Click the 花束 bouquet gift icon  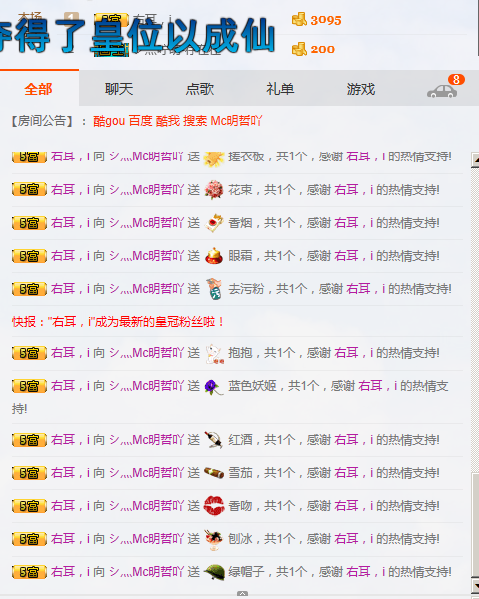(214, 189)
